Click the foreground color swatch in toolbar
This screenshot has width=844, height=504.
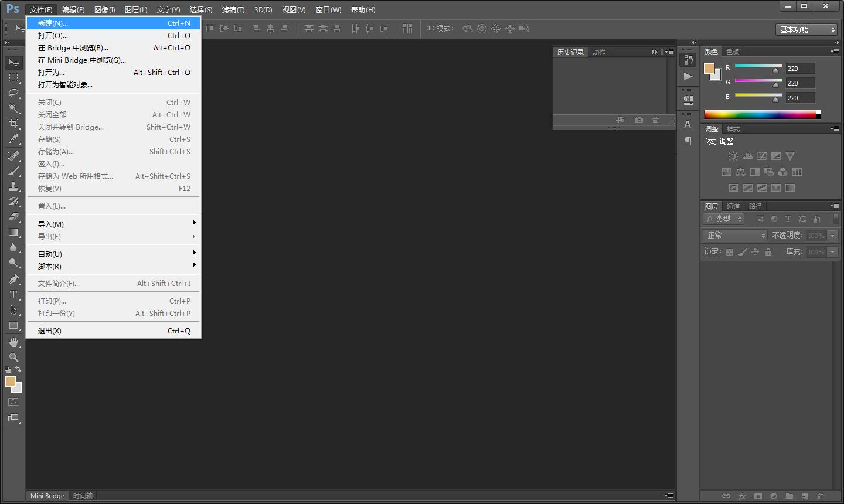coord(11,382)
